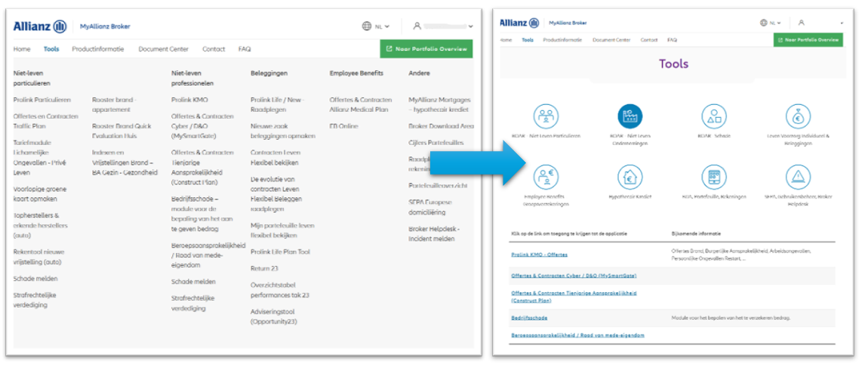Open NL language dropdown in right screenshot
Viewport: 868px width, 371px height.
(x=770, y=23)
